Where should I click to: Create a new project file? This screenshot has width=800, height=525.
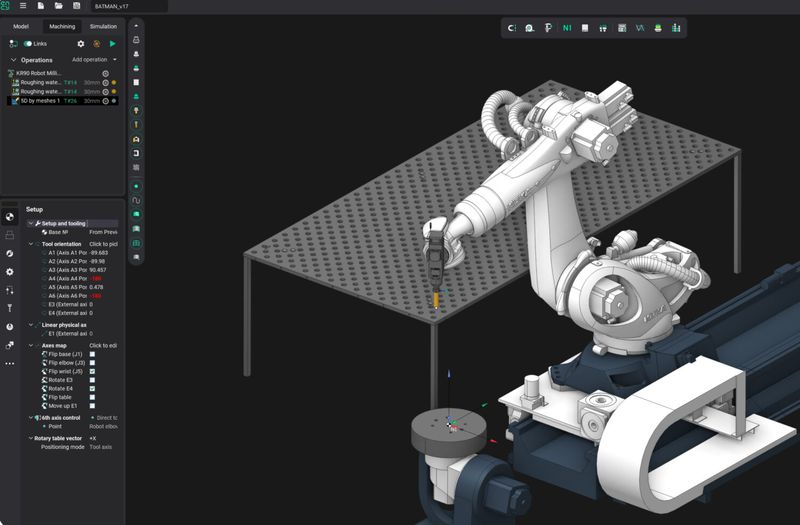(x=41, y=6)
